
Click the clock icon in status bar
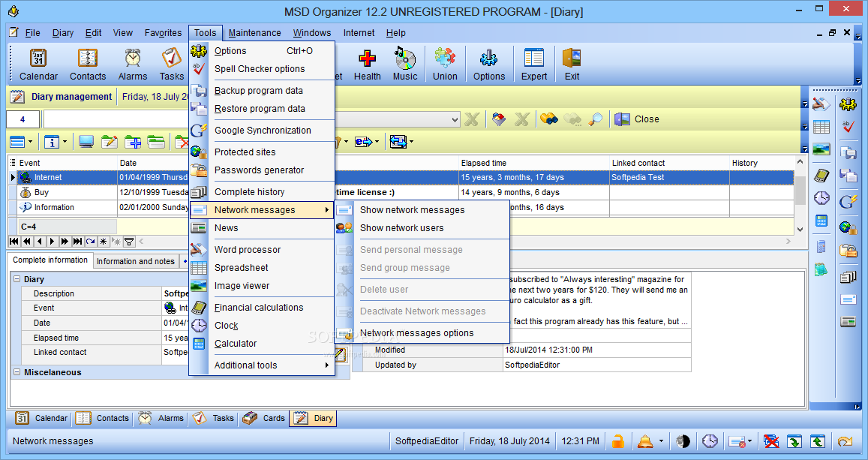(710, 441)
